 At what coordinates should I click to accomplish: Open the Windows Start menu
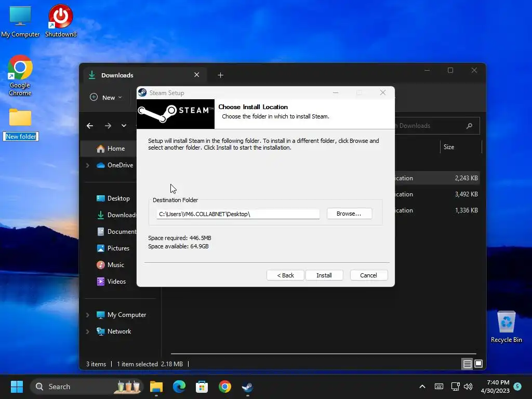17,387
